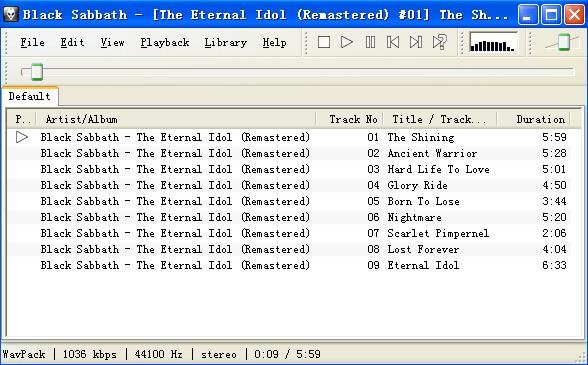Close the foobar2000 window
Image resolution: width=588 pixels, height=365 pixels.
(574, 15)
